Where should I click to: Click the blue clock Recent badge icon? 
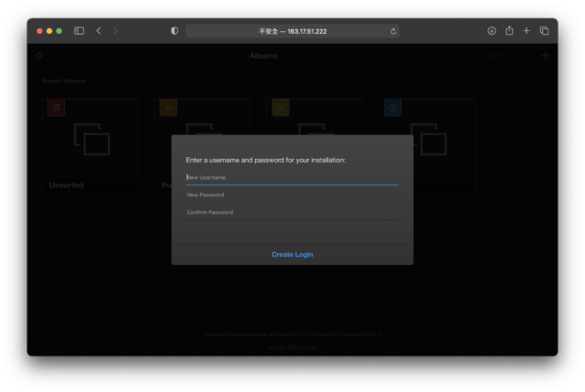(392, 108)
